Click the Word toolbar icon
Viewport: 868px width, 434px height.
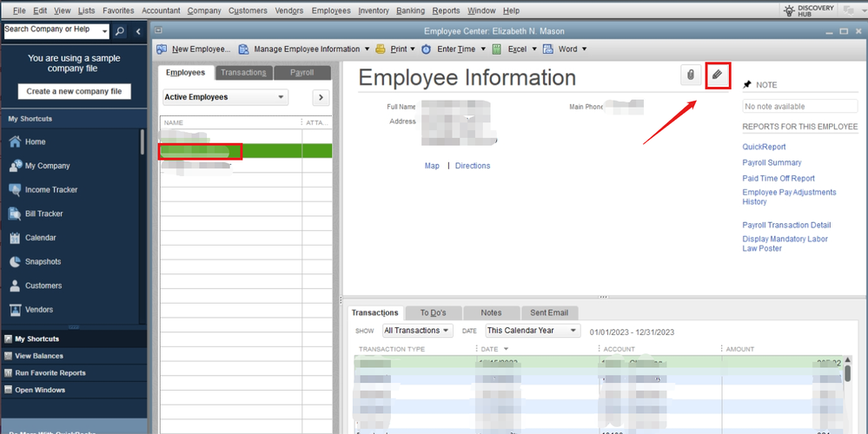coord(548,49)
